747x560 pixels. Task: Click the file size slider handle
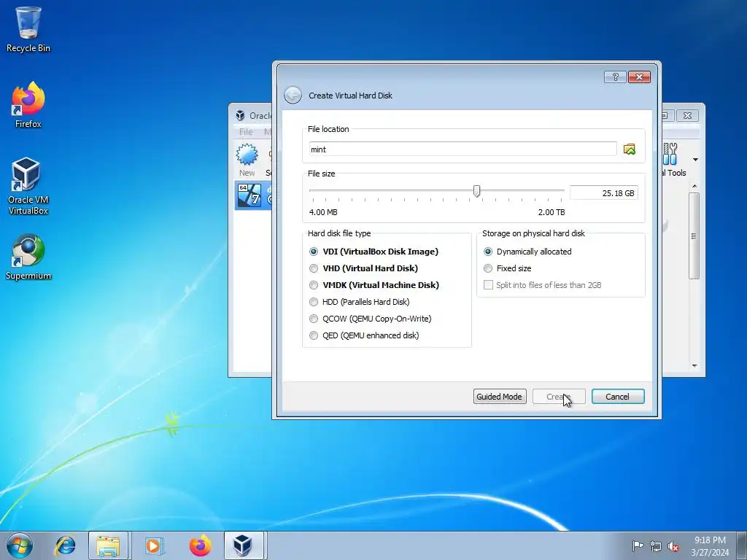click(x=476, y=191)
